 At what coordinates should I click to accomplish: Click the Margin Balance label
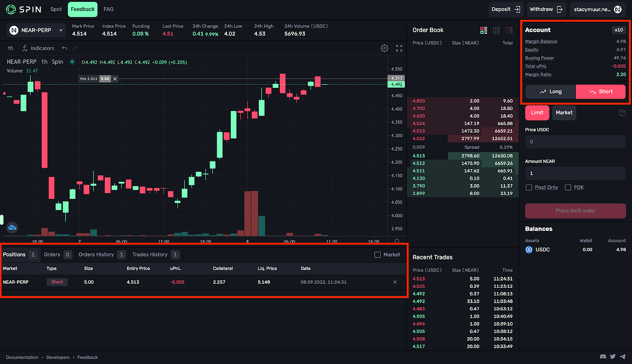pos(541,41)
